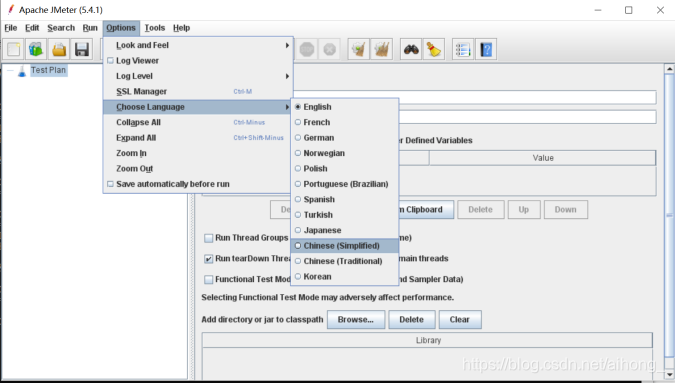This screenshot has height=383, width=675.
Task: Select Portuguese (Brazilian) language
Action: pos(344,184)
